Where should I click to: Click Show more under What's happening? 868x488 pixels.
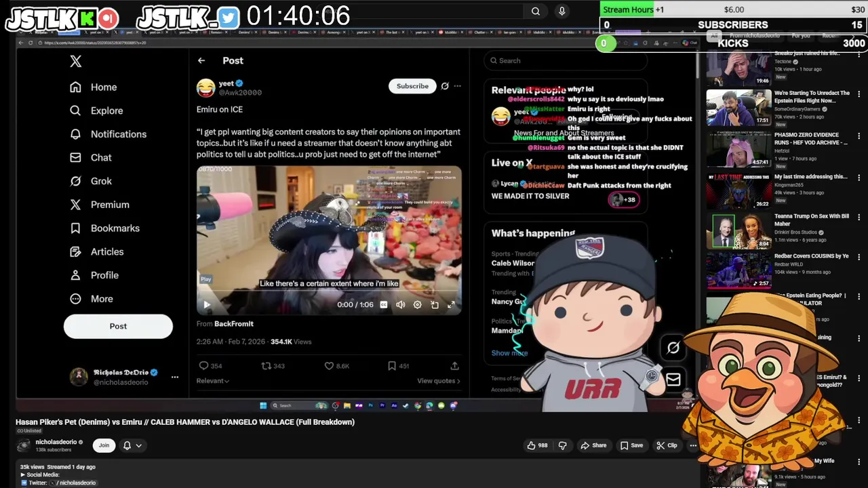click(509, 352)
